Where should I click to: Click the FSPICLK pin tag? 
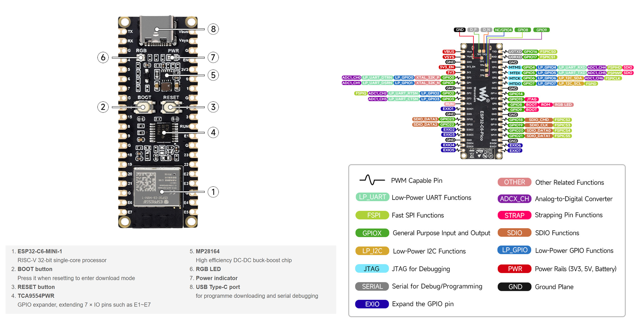(x=613, y=78)
